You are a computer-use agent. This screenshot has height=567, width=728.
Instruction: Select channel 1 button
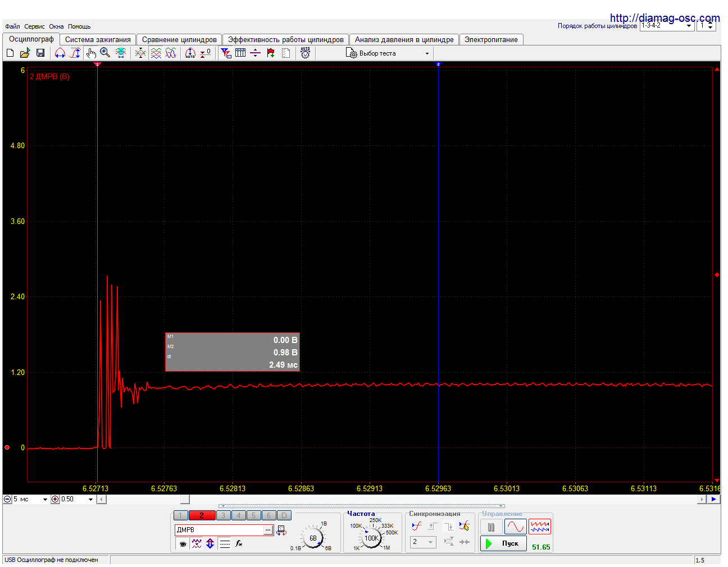(180, 515)
